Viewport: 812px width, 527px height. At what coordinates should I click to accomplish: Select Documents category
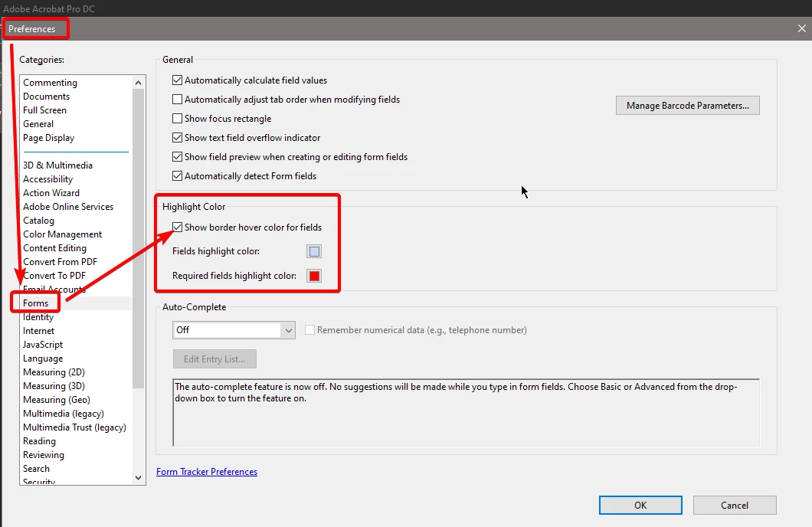pos(46,97)
